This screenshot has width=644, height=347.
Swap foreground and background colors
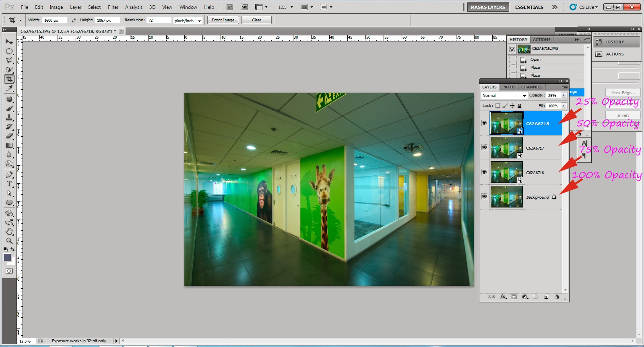13,249
